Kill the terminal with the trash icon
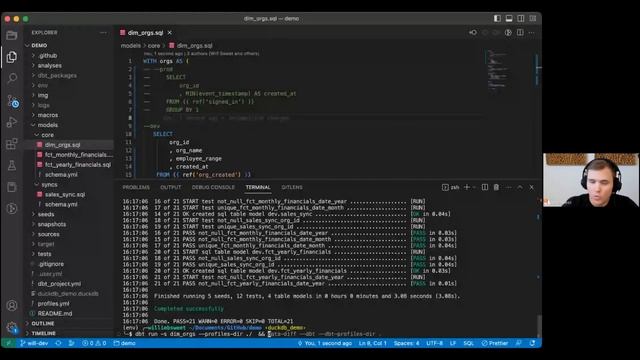Screen dimensions: 640x360 coord(496,187)
